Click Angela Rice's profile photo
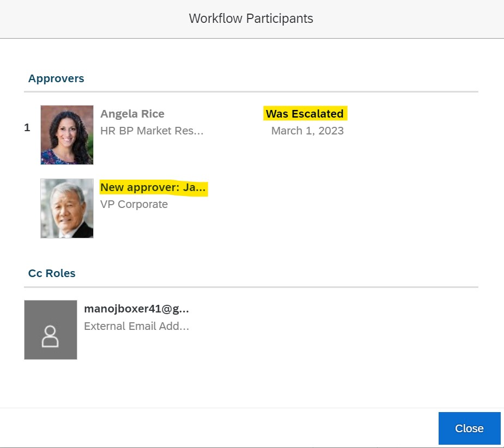This screenshot has width=504, height=448. tap(67, 135)
